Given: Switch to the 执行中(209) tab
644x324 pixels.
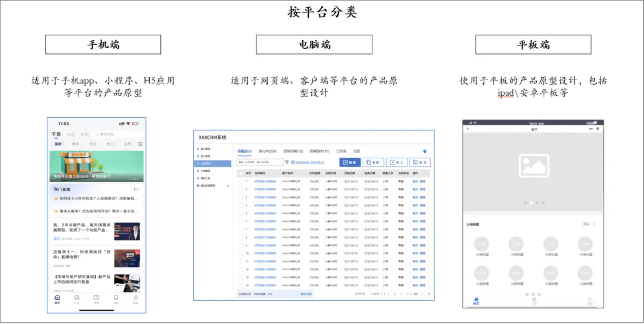Looking at the screenshot, I should (x=267, y=151).
